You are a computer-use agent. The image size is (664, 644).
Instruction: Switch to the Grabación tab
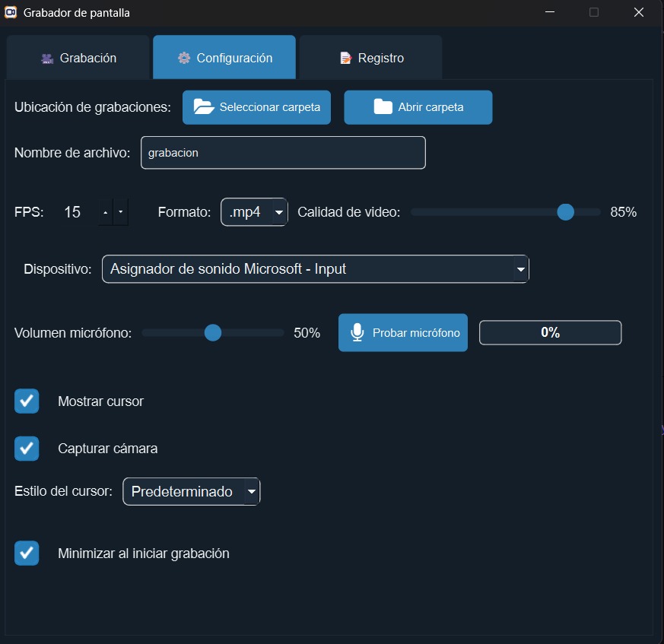pos(78,58)
